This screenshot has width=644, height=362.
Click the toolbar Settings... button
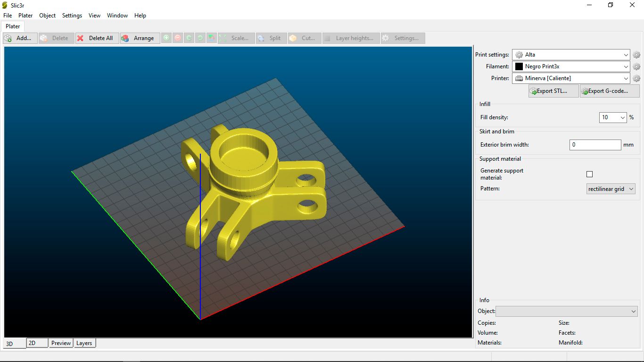coord(403,38)
